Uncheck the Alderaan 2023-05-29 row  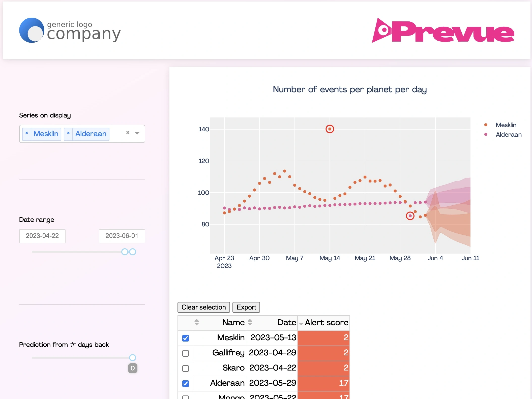coord(186,383)
